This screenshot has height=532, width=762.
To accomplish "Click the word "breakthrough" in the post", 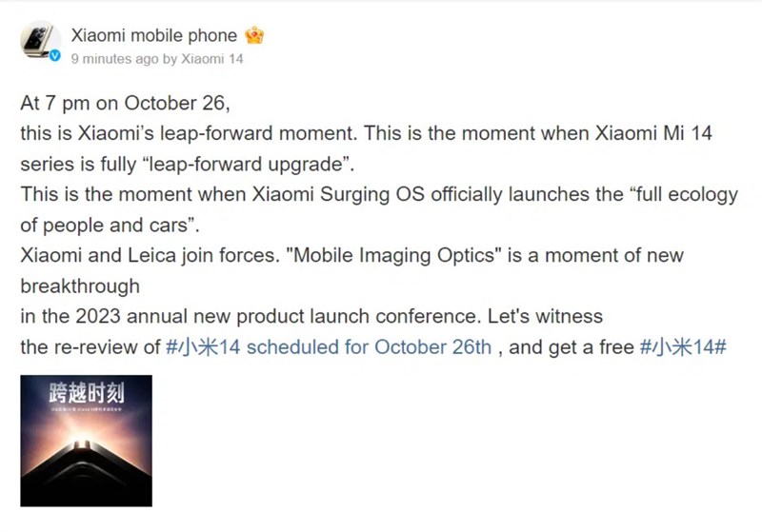I will (x=80, y=286).
